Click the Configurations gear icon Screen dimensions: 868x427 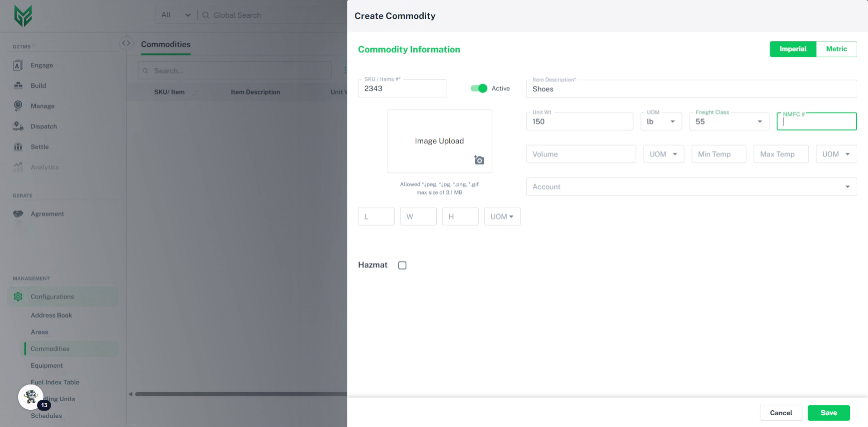[18, 297]
